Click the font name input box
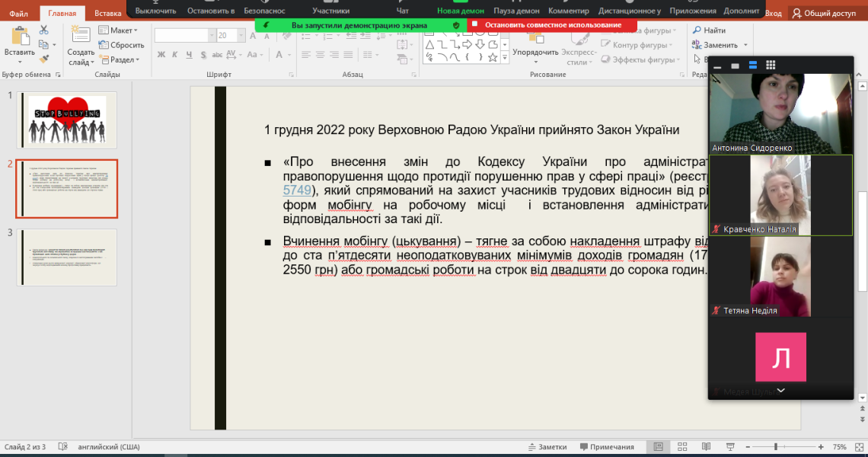The width and height of the screenshot is (868, 457). 181,36
